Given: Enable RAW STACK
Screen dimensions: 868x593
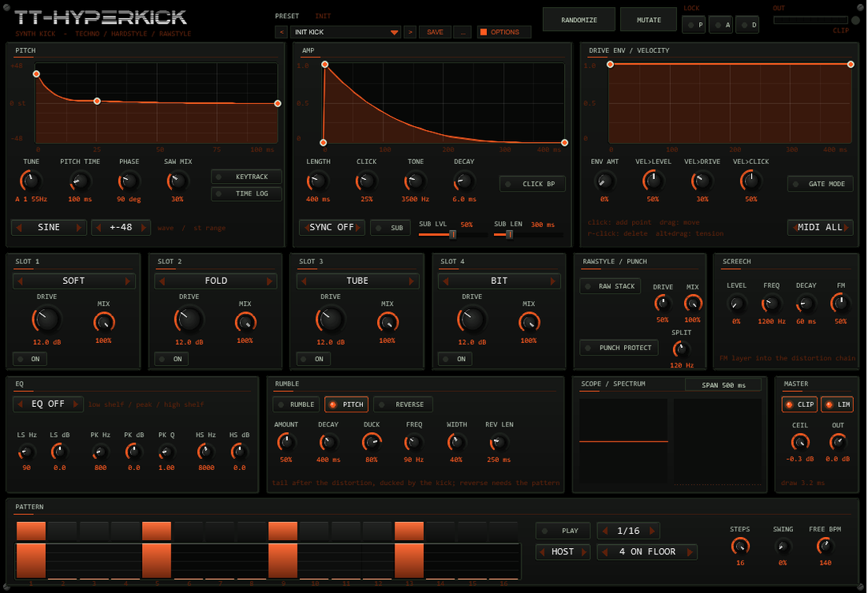Looking at the screenshot, I should [x=610, y=286].
